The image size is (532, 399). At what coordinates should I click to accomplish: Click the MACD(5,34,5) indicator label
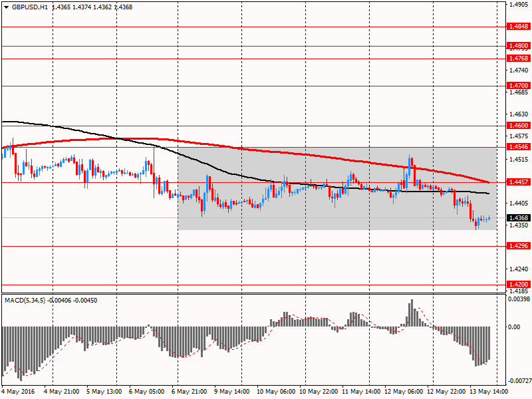(x=25, y=301)
